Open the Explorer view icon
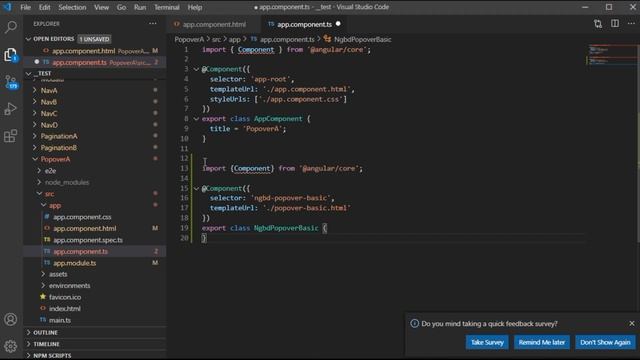The width and height of the screenshot is (640, 360). [x=11, y=55]
